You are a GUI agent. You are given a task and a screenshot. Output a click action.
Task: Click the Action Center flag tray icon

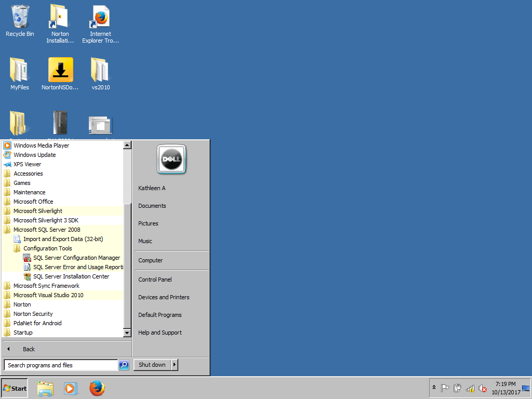(x=445, y=388)
